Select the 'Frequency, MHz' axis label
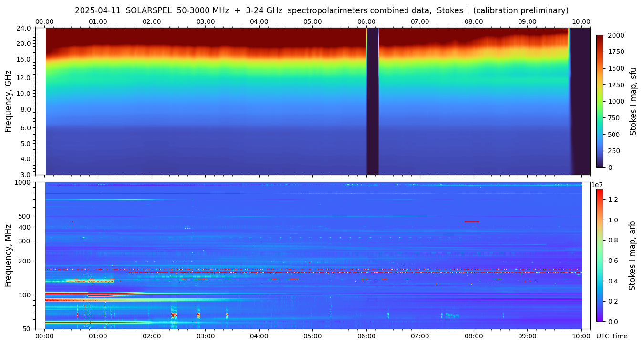Screen dimensions: 644x346 point(8,255)
